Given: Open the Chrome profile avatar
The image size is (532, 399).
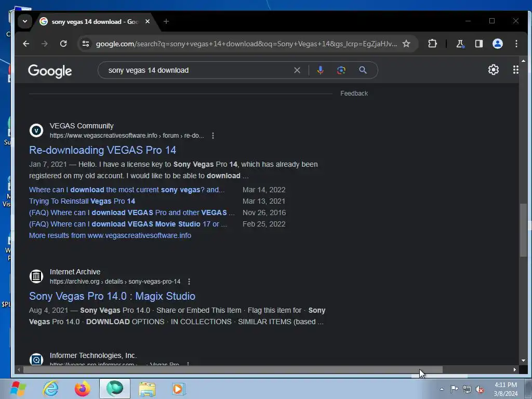Looking at the screenshot, I should point(497,44).
